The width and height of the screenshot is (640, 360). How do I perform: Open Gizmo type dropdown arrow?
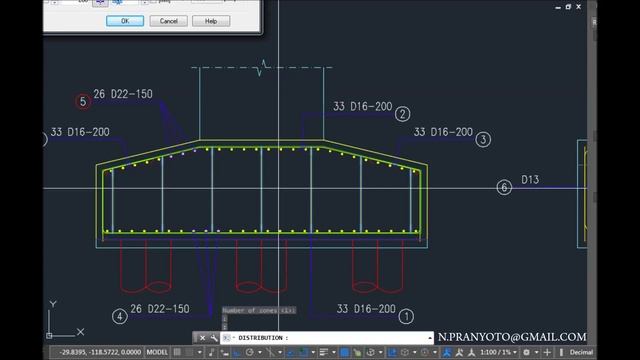pos(435,352)
